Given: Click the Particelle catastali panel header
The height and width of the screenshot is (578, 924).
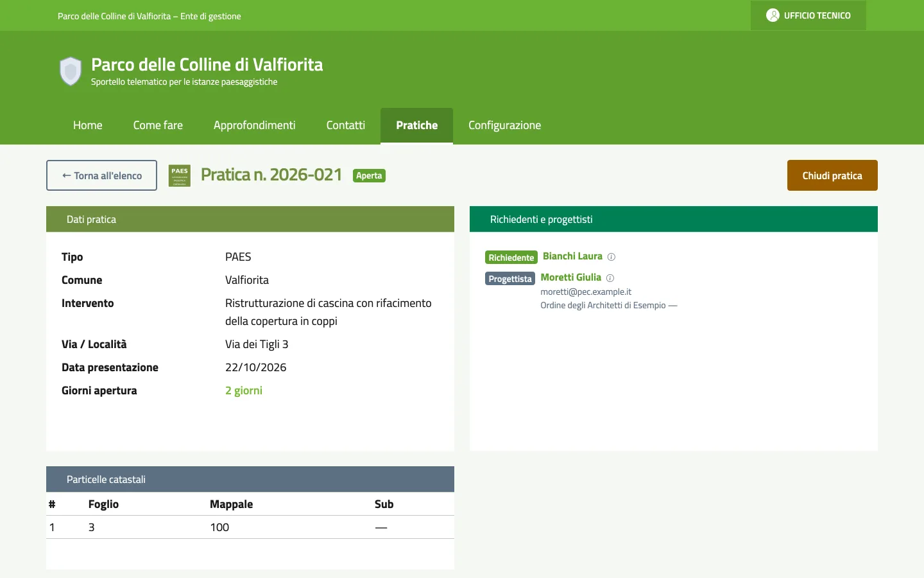Looking at the screenshot, I should 250,479.
